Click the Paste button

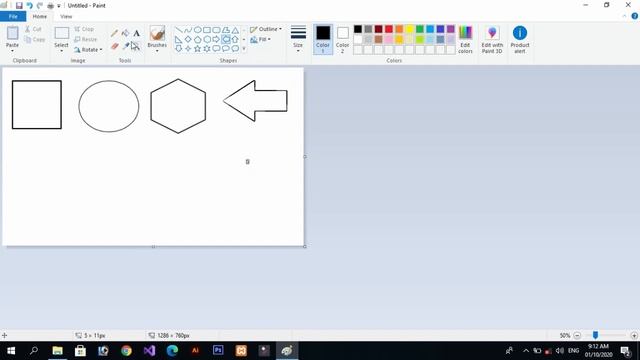pos(12,36)
